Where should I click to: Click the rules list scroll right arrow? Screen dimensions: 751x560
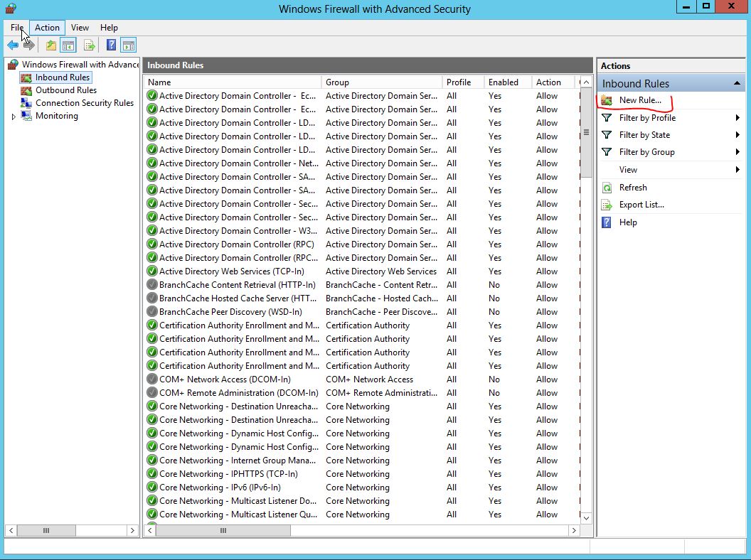(574, 530)
